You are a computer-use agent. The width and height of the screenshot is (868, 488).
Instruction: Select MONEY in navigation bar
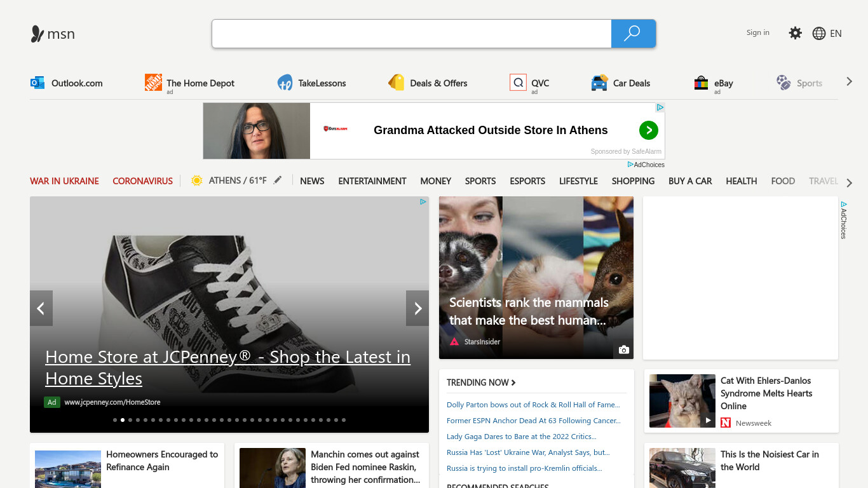tap(436, 181)
